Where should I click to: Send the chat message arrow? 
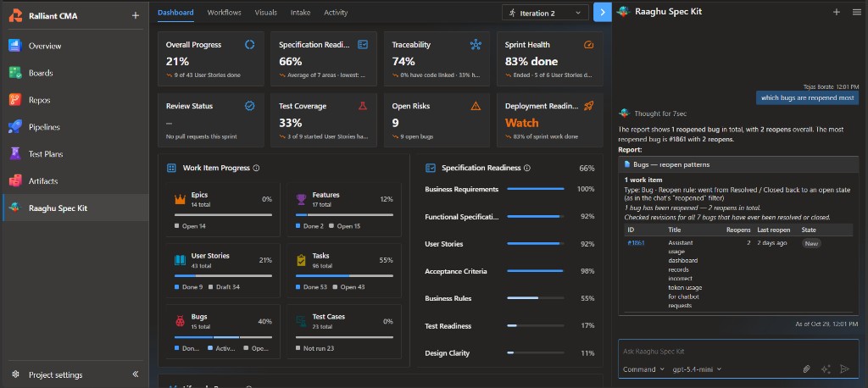pyautogui.click(x=844, y=369)
